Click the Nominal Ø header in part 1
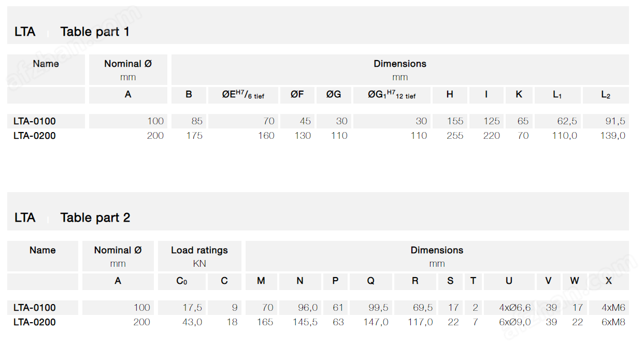Image resolution: width=644 pixels, height=346 pixels. (128, 70)
